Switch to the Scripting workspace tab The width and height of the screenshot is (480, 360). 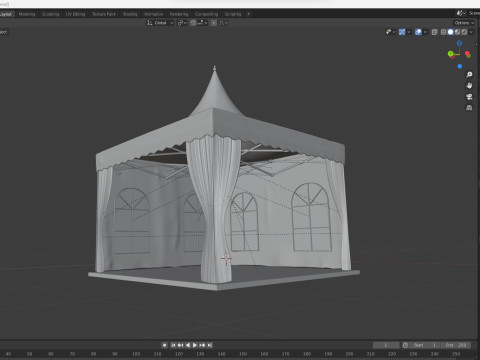coord(233,14)
